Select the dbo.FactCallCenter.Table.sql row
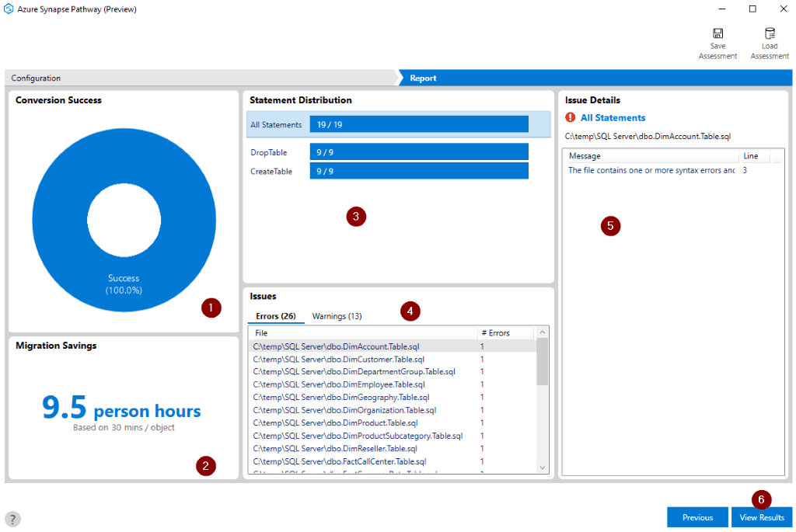This screenshot has height=532, width=796. pos(393,461)
